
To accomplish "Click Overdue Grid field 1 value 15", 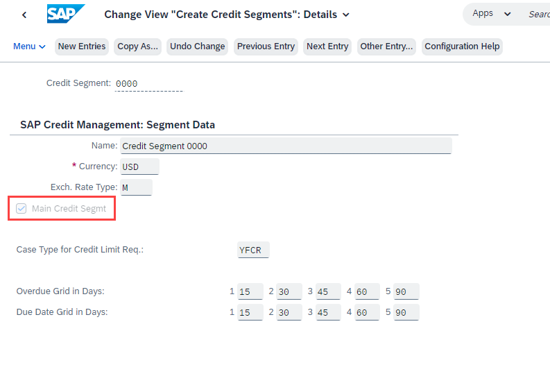I will [250, 291].
